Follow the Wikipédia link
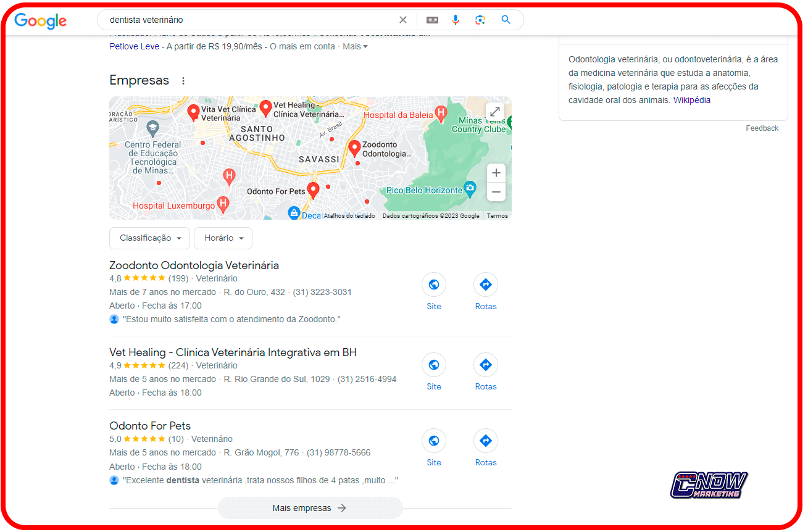Screen dimensions: 808x532 691,100
